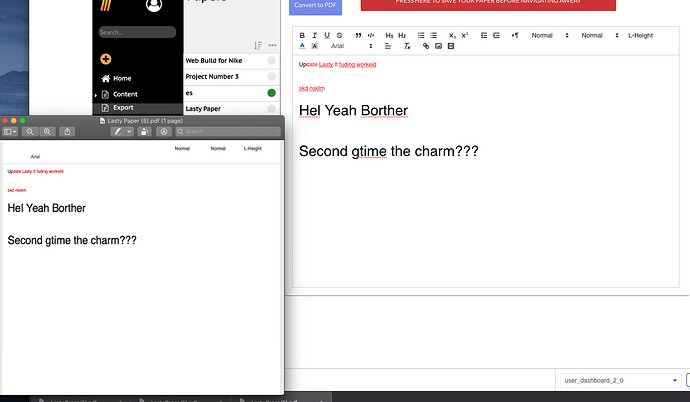
Task: Zoom out in the Preview window
Action: point(29,132)
